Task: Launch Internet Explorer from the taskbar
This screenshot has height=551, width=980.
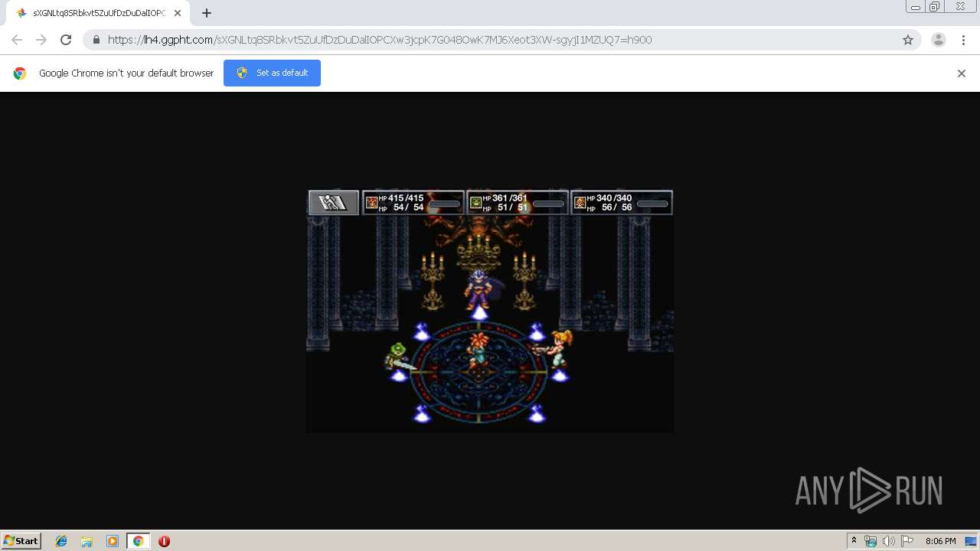Action: point(61,541)
